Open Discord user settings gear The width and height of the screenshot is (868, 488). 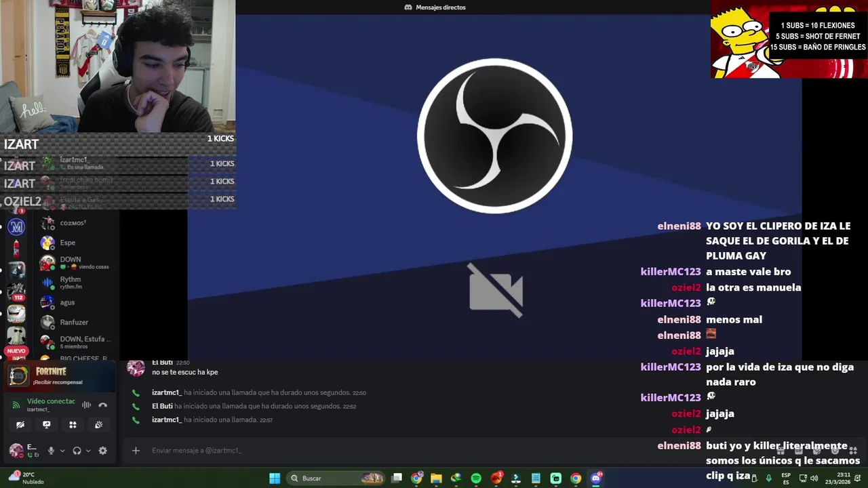[102, 451]
